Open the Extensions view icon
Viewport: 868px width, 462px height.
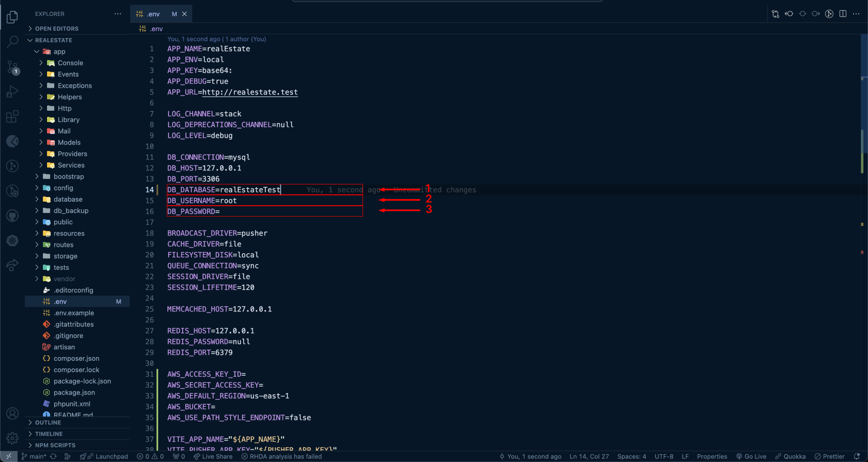pos(13,117)
